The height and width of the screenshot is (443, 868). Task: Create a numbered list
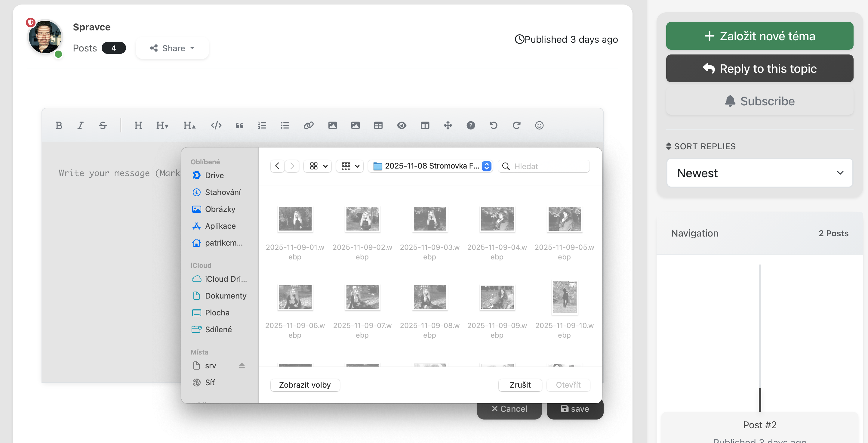click(262, 125)
